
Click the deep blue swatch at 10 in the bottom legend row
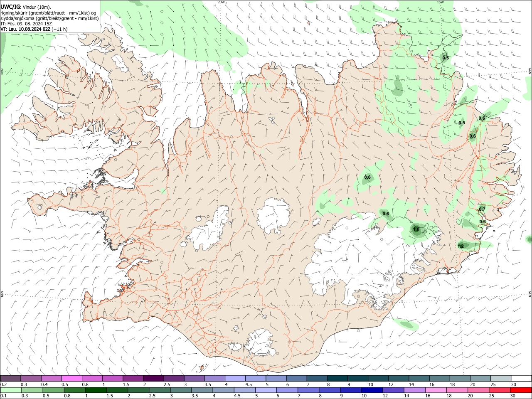(372, 390)
